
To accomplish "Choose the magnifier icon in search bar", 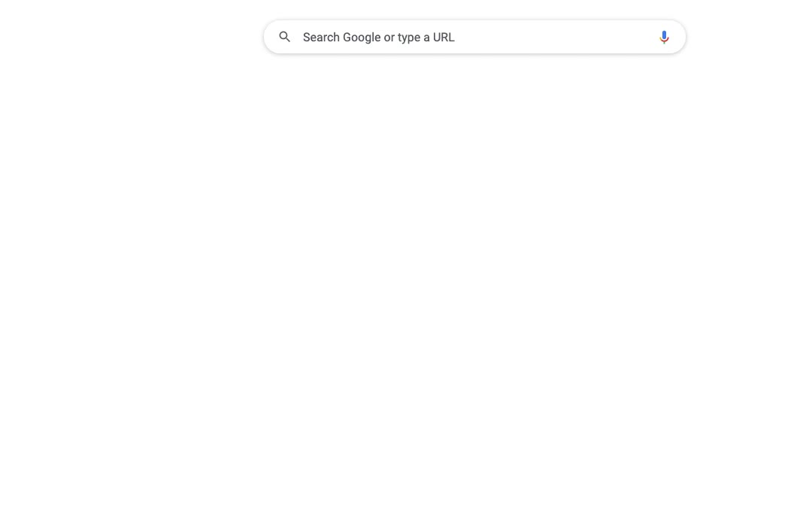I will click(x=284, y=37).
